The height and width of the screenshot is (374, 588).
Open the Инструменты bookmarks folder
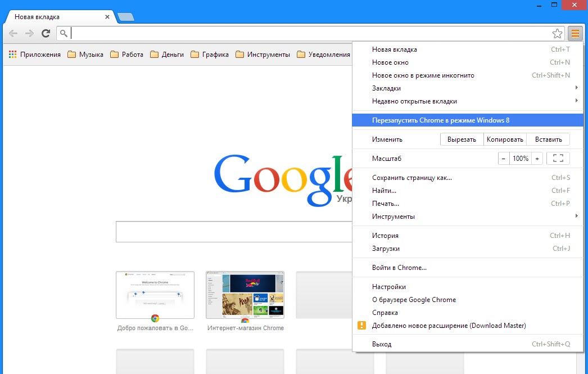(263, 55)
